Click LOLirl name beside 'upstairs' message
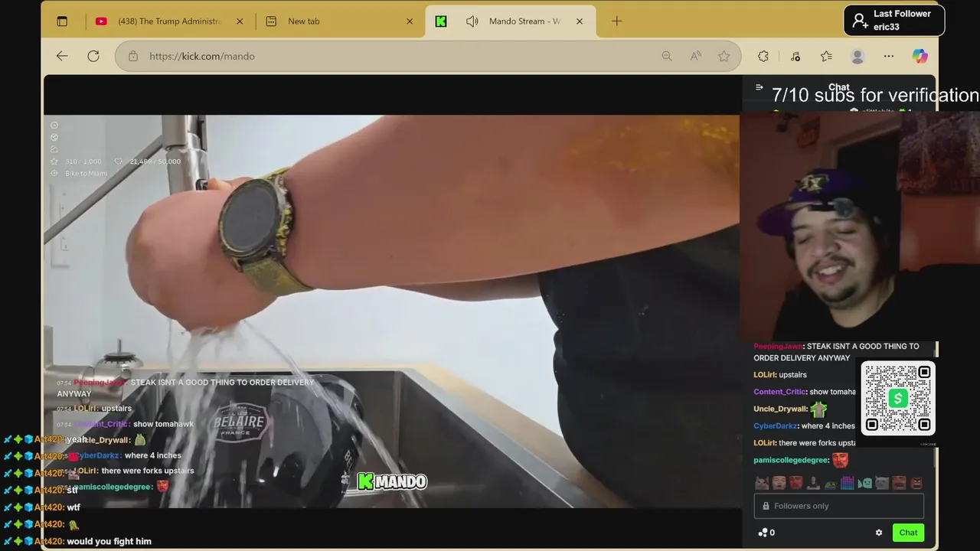980x551 pixels. click(764, 375)
